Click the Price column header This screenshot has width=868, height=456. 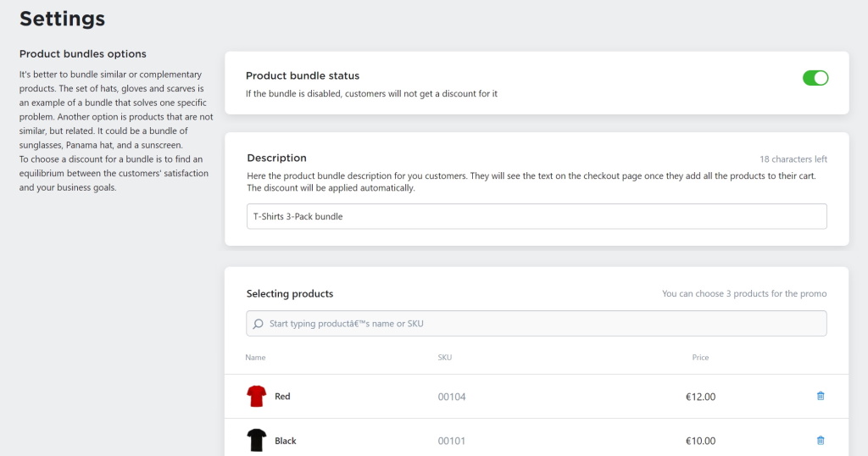(700, 358)
